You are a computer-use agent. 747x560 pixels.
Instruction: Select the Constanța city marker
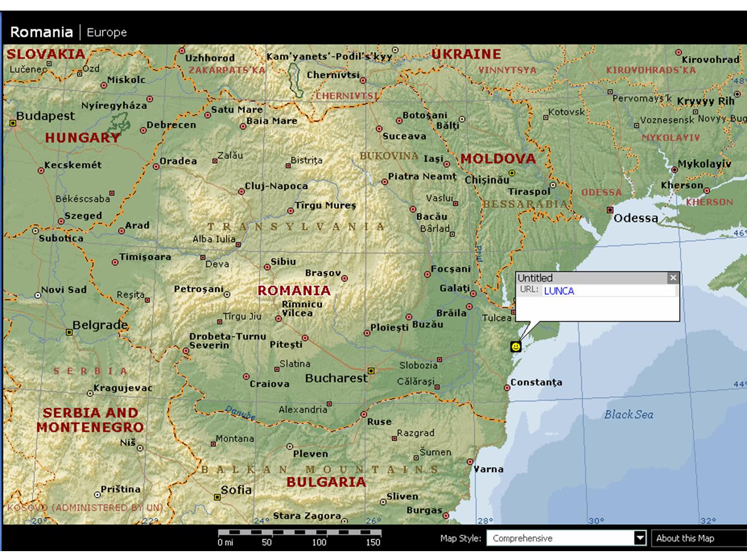(507, 388)
